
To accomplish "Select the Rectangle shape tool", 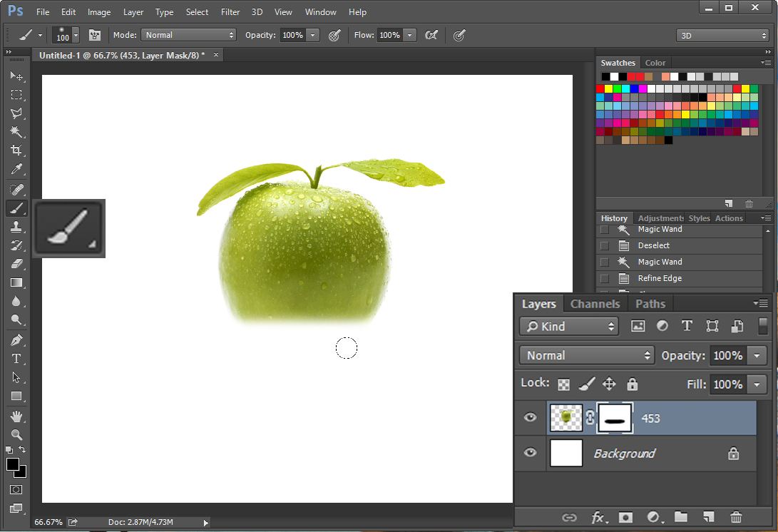I will coord(16,396).
